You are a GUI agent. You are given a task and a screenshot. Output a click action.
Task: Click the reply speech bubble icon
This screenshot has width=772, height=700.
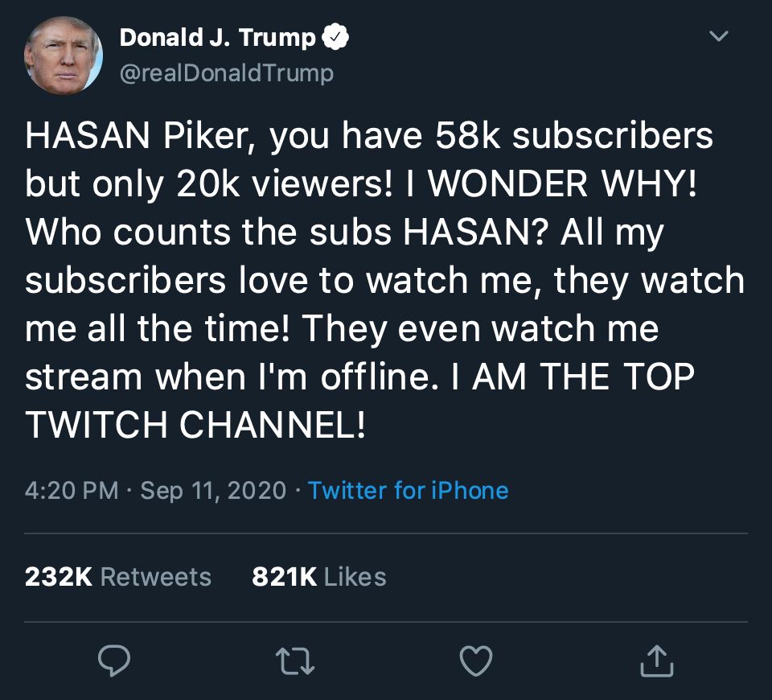coord(114,661)
